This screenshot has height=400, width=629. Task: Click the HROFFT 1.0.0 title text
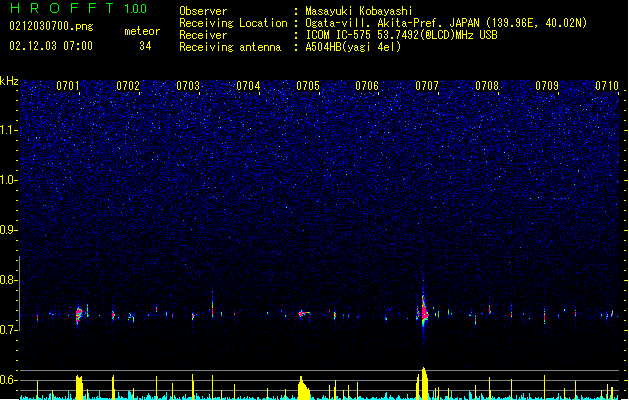pos(79,8)
